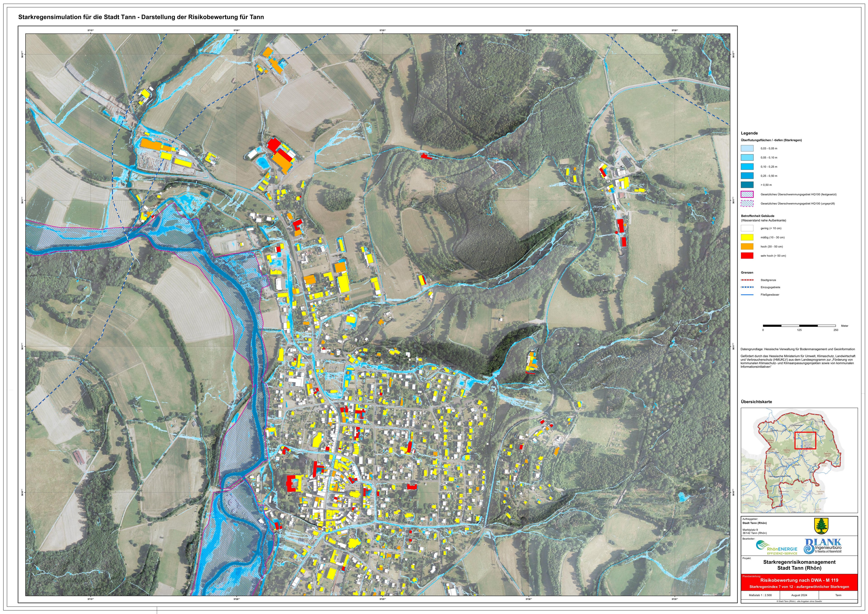Click the Einzugsgebiete blue dashed line symbol
The height and width of the screenshot is (614, 868).
747,287
